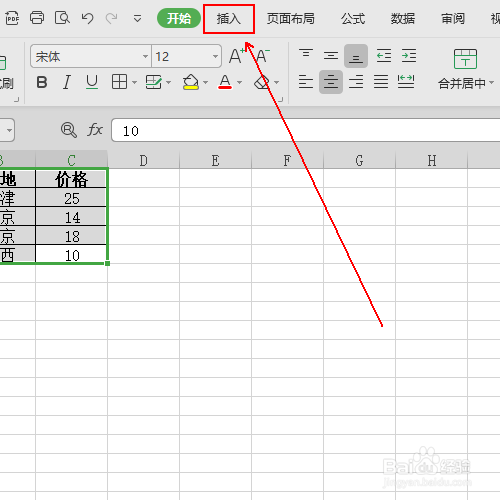
Task: Align text to vertical middle
Action: pyautogui.click(x=331, y=55)
